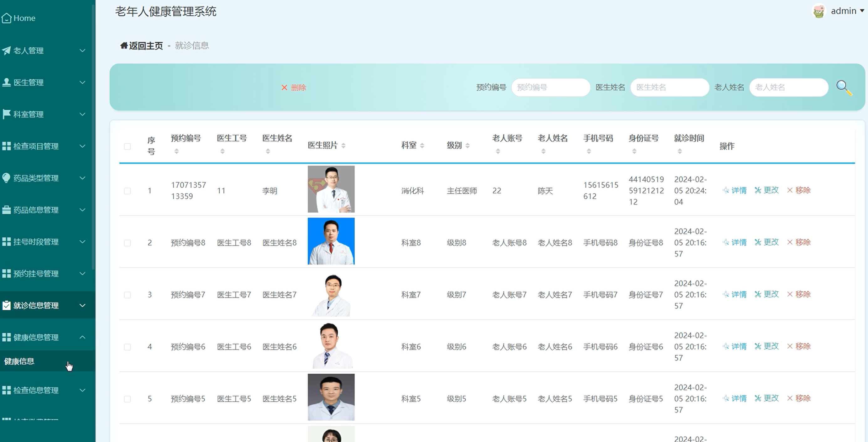Check the checkbox for row 预约编号7
The width and height of the screenshot is (868, 442).
click(x=127, y=295)
